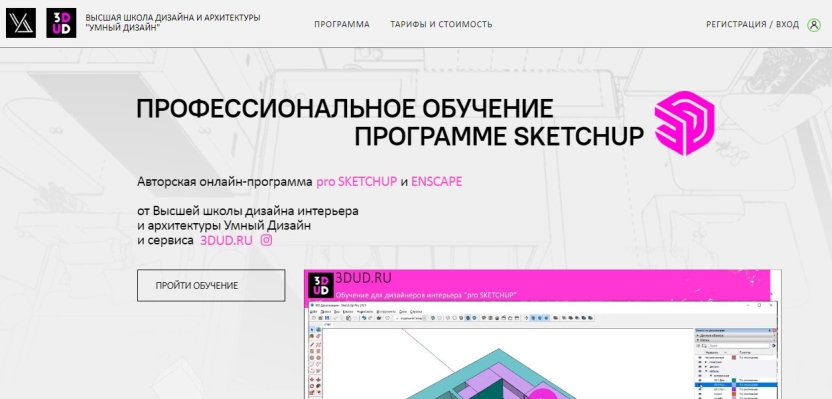The width and height of the screenshot is (832, 399).
Task: Open the Instagram icon link
Action: (266, 240)
